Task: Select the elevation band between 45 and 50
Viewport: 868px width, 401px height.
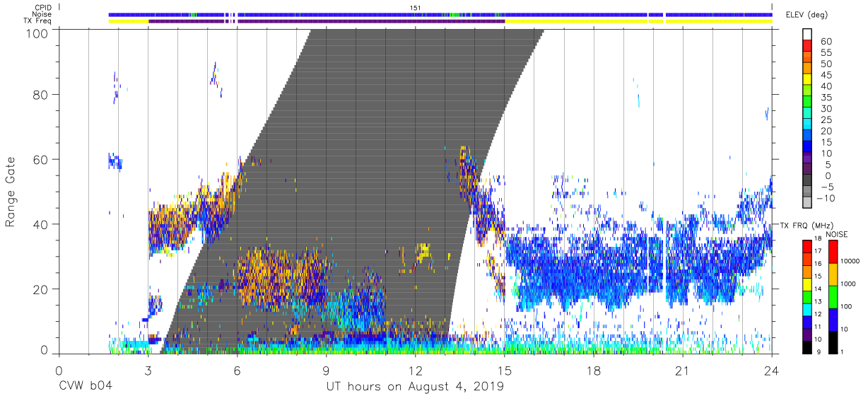Action: 807,69
